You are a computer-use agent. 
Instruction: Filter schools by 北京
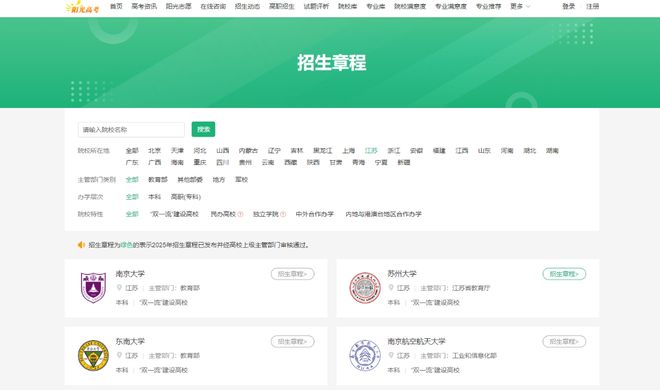tap(154, 151)
